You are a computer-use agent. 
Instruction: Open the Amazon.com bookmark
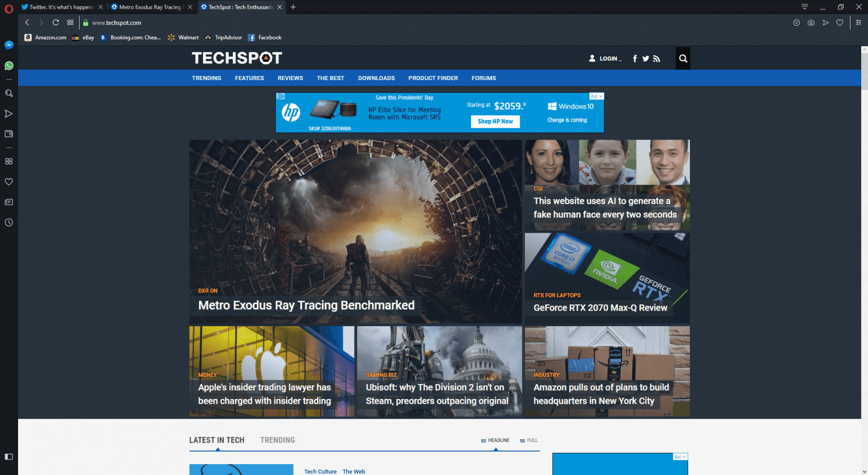coord(45,38)
